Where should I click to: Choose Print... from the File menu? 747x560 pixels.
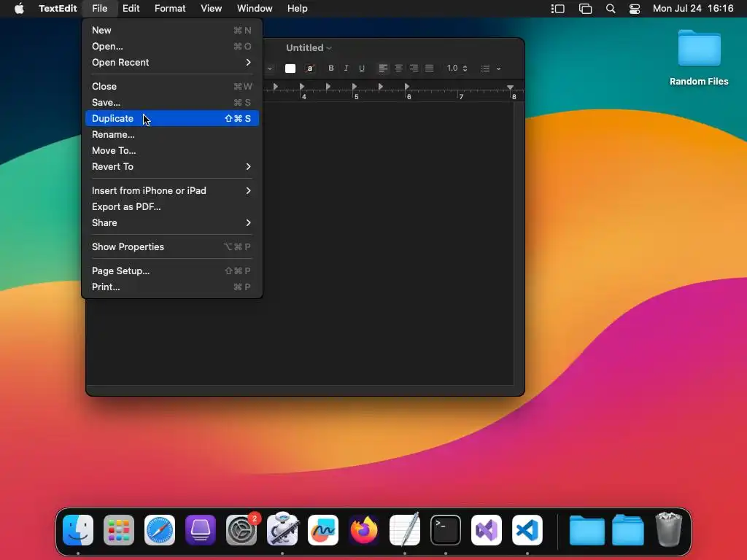pyautogui.click(x=172, y=287)
